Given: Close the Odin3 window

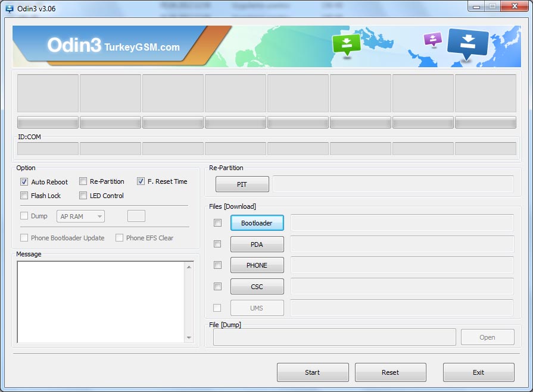Looking at the screenshot, I should pos(515,7).
